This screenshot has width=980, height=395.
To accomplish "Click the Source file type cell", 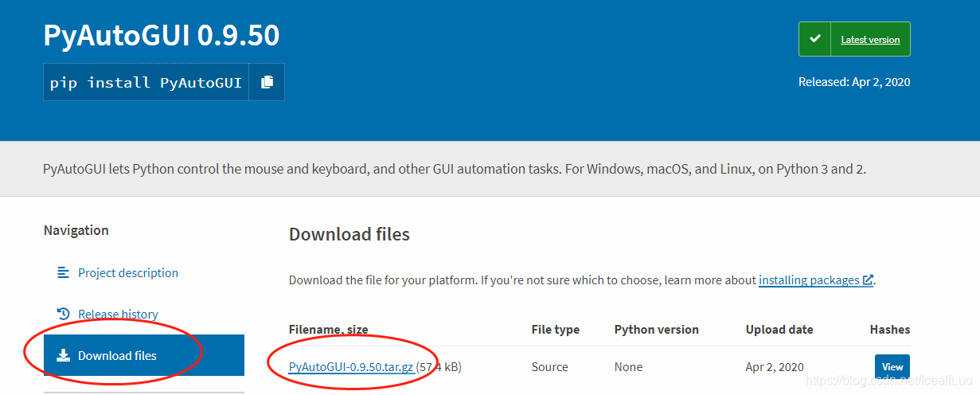I will point(550,367).
